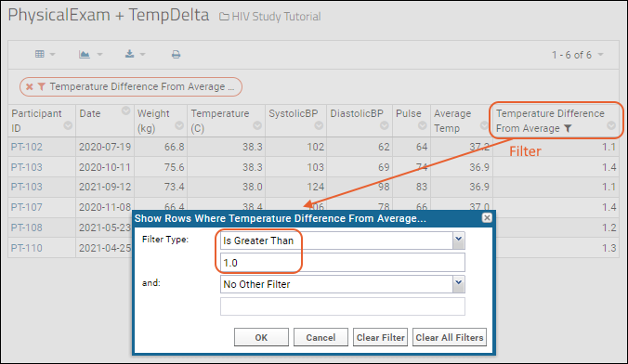This screenshot has width=628, height=364.
Task: Click the filter funnel icon in the column header
Action: point(568,128)
